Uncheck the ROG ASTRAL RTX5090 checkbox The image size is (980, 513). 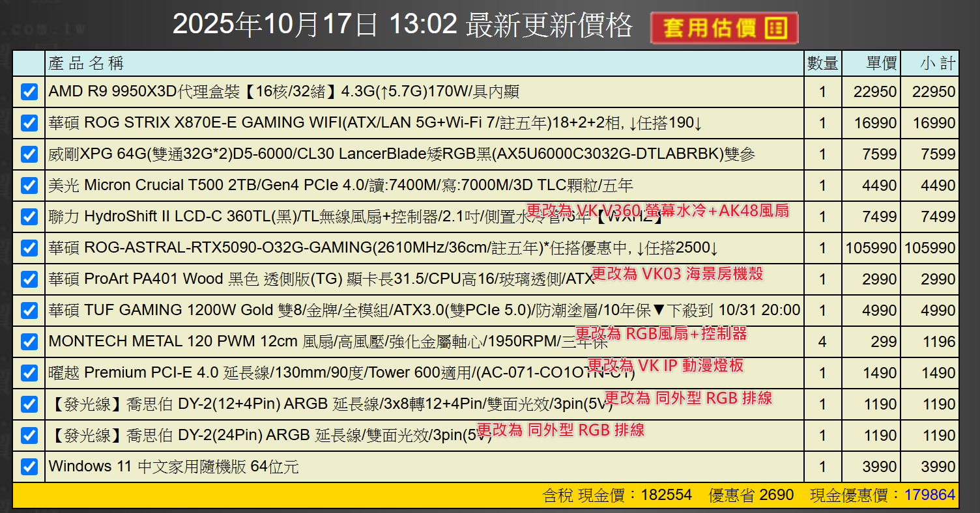pos(29,248)
